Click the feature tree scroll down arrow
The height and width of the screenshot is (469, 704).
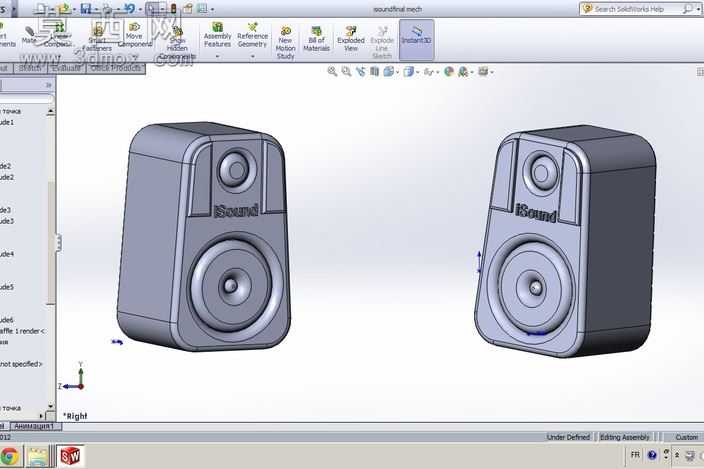pyautogui.click(x=50, y=406)
